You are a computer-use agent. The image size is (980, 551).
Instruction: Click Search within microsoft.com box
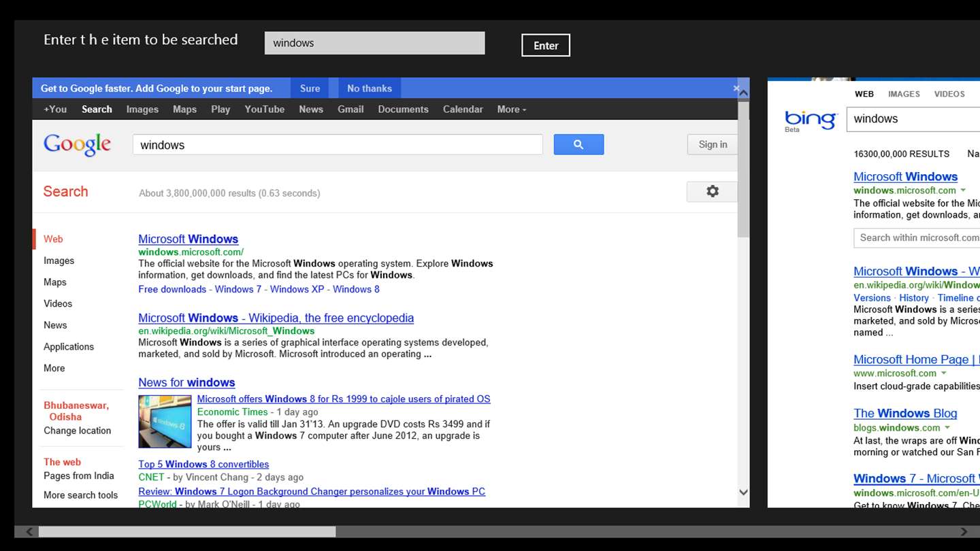(917, 237)
